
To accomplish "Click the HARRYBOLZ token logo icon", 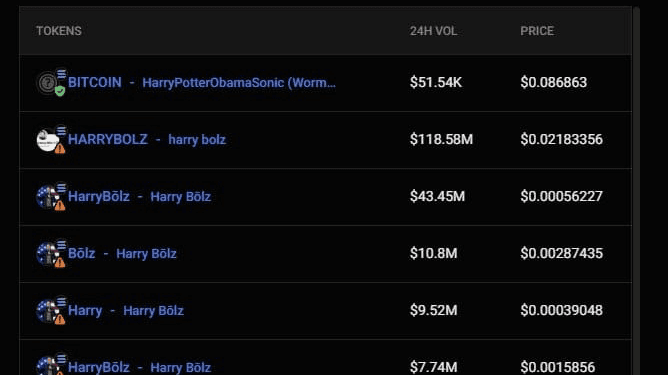I will [47, 140].
